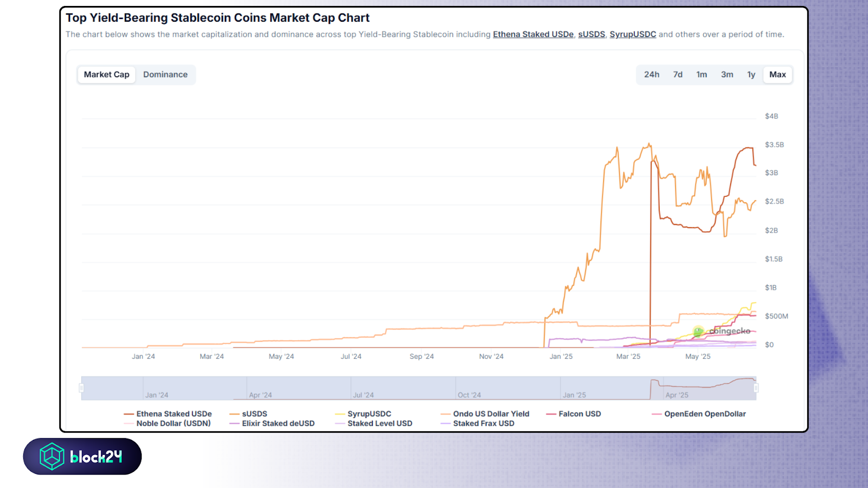Click the Apr '25 navigator label

677,395
